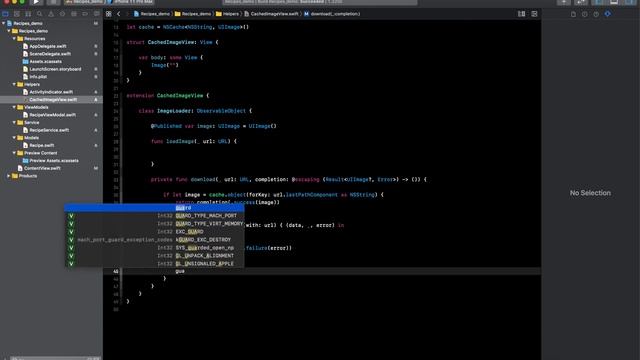Collapse the Resources folder
640x360 pixels.
pos(14,39)
